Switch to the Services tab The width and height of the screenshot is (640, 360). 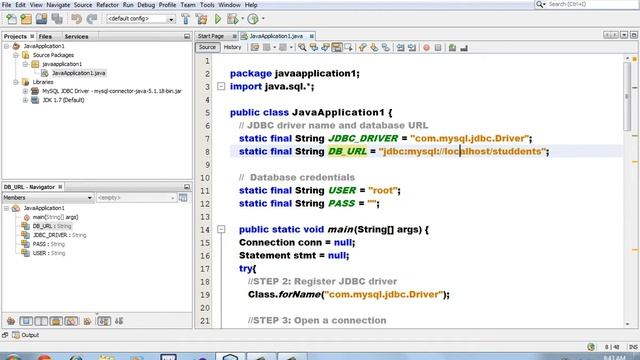point(76,36)
